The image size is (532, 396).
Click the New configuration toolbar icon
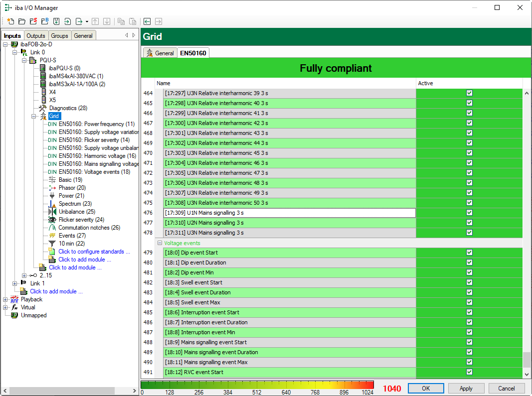(10, 21)
